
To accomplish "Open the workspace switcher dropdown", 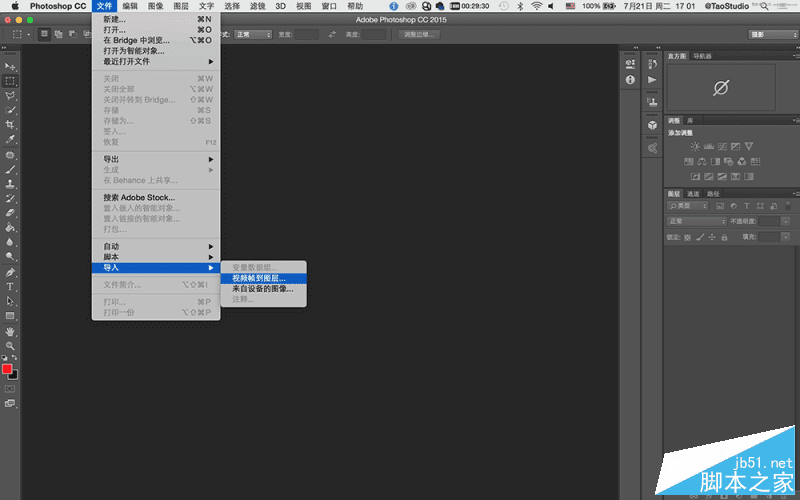I will coord(772,35).
